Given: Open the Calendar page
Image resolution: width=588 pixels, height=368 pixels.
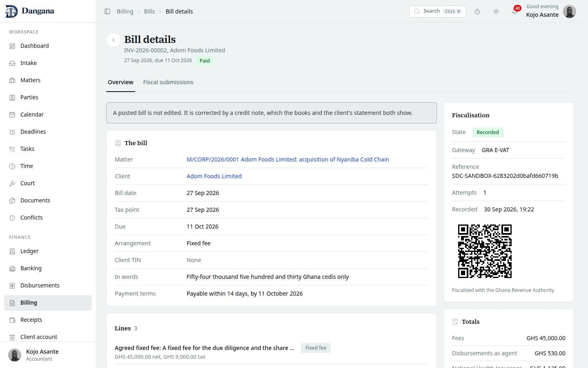Looking at the screenshot, I should pos(48,114).
